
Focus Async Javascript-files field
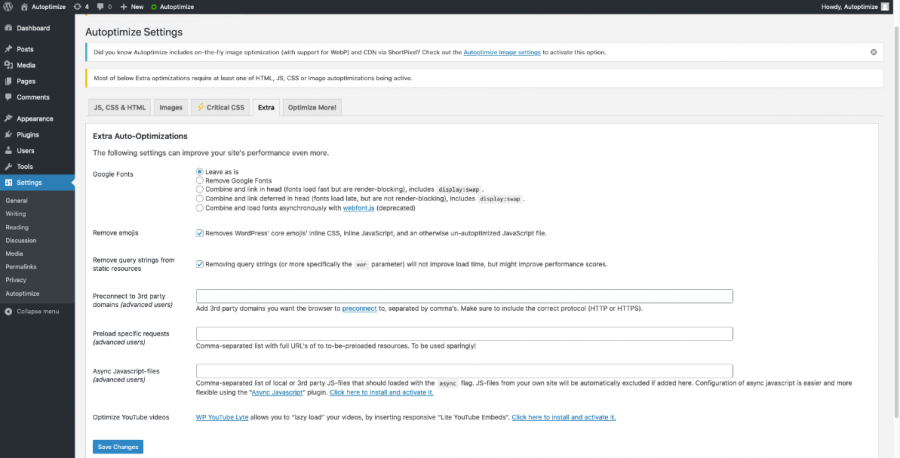pos(464,371)
